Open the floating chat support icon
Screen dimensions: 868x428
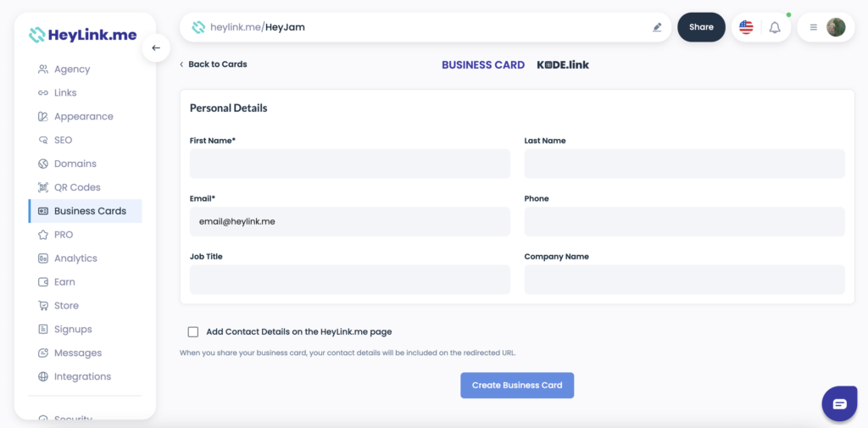[839, 403]
